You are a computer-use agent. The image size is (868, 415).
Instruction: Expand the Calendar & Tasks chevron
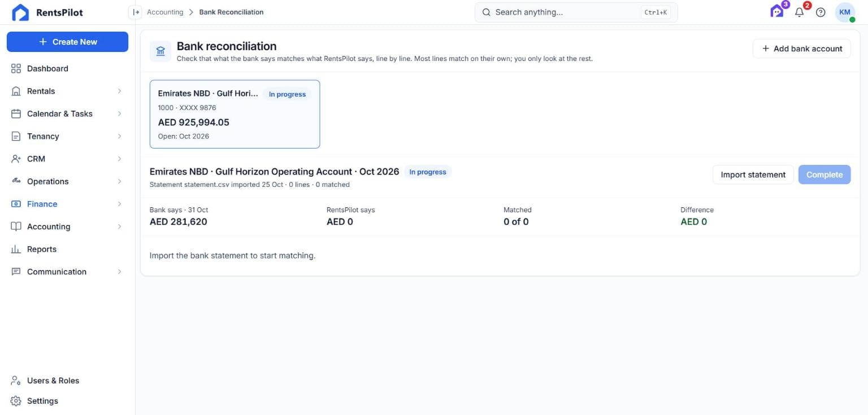119,113
